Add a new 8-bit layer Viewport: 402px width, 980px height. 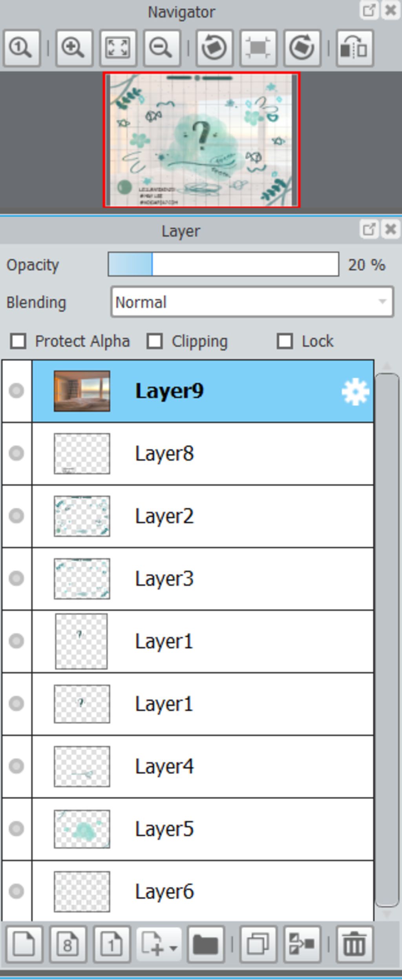click(68, 944)
